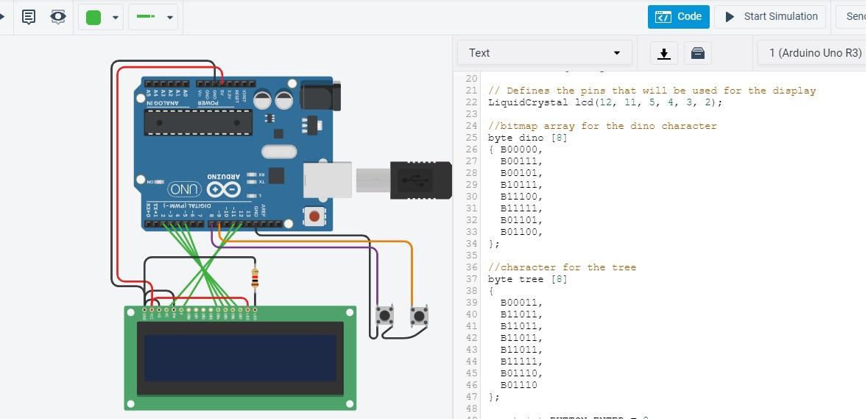Click the partially visible Send button
868x419 pixels.
853,17
